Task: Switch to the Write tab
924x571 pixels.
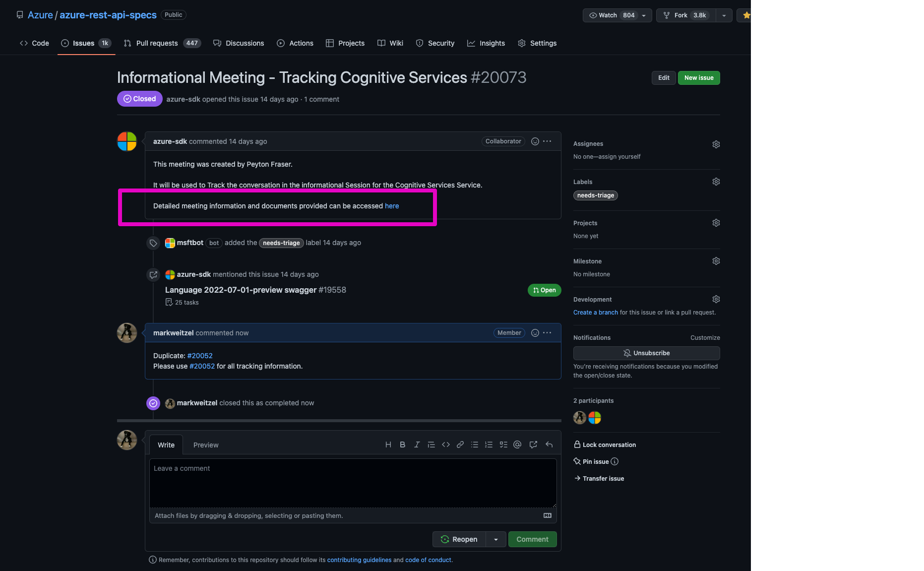Action: coord(166,445)
